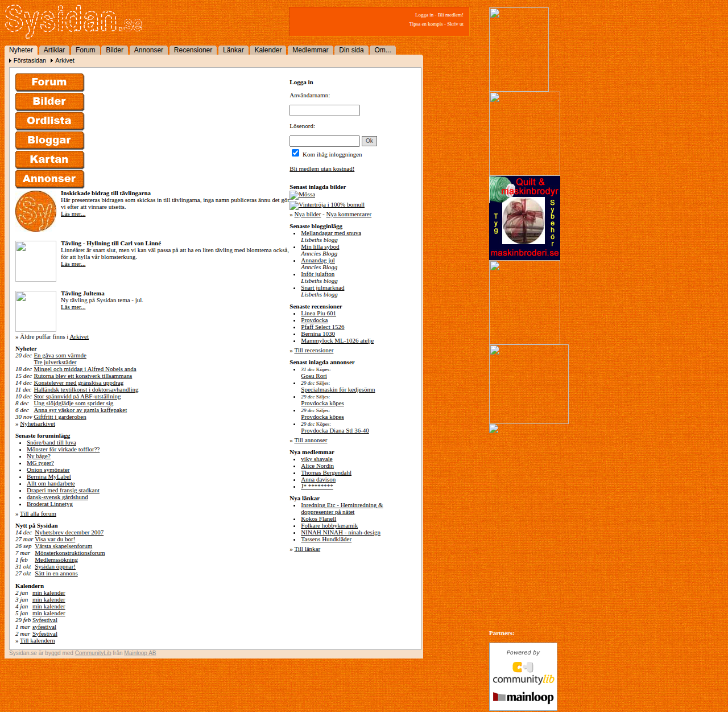
Task: Focus the Användarnamn input field
Action: click(x=325, y=110)
